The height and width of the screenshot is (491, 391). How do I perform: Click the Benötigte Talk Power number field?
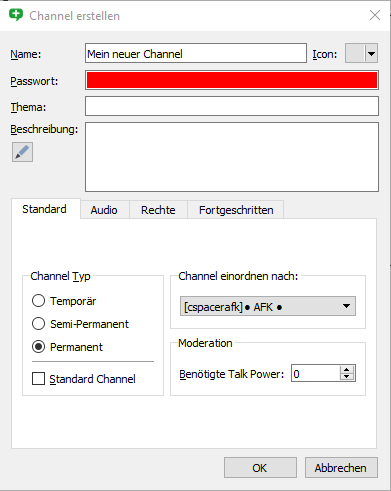coord(316,373)
